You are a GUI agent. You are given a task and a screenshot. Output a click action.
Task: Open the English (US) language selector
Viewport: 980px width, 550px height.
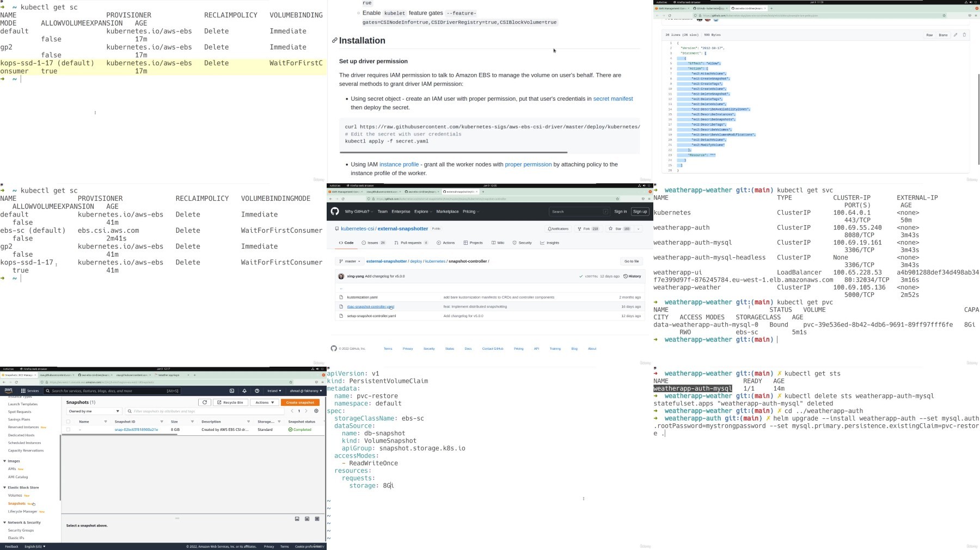click(35, 546)
